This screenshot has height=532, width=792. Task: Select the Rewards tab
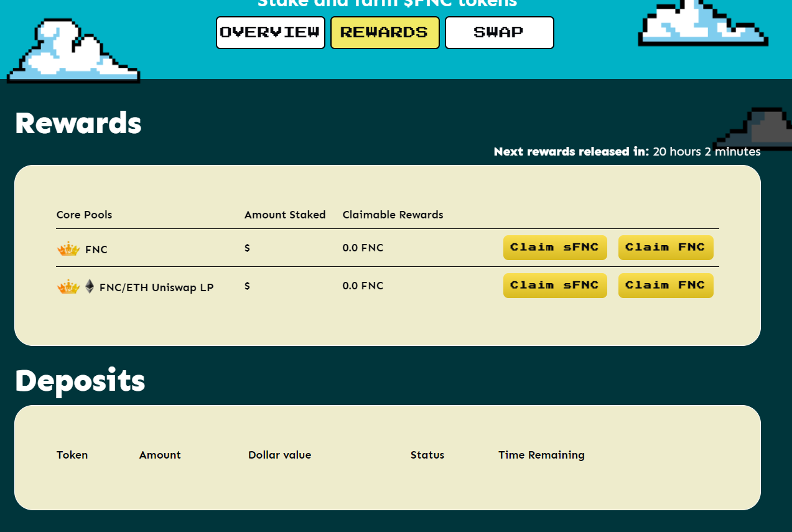point(384,32)
